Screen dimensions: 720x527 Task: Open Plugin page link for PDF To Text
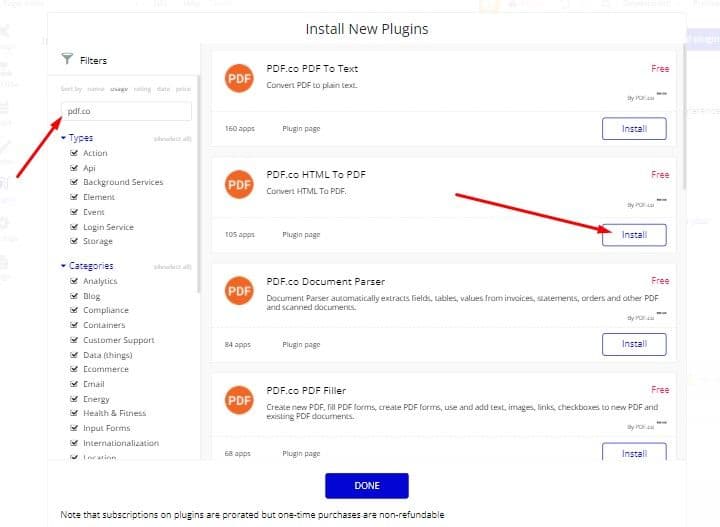click(x=301, y=129)
